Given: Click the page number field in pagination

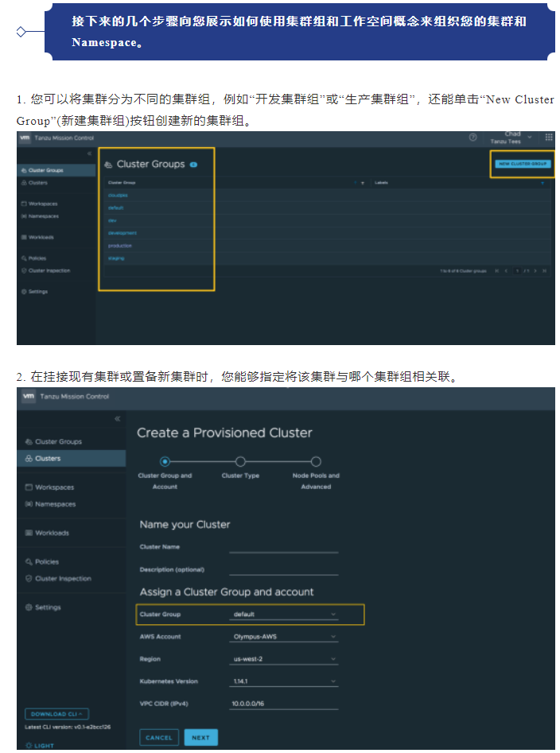Looking at the screenshot, I should pos(517,271).
